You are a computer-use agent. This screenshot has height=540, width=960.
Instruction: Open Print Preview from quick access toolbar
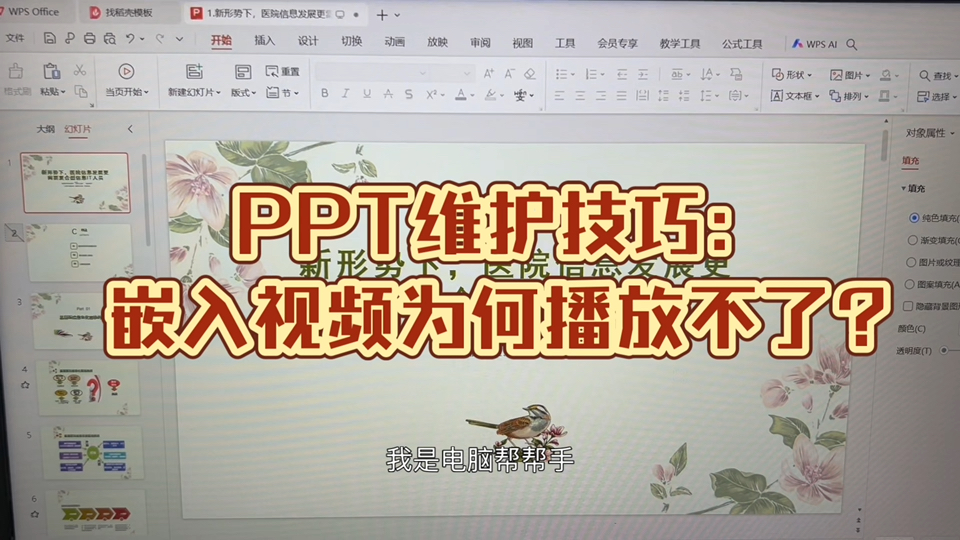(110, 39)
